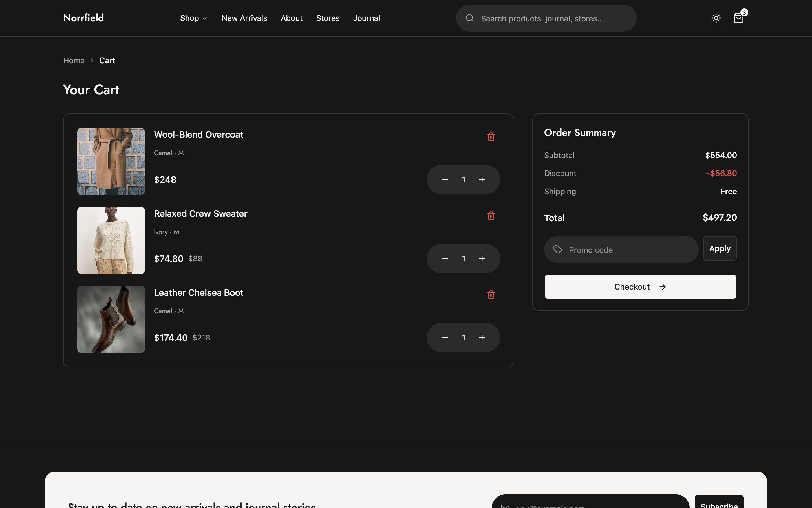Click the Apply promo button
Viewport: 812px width, 508px height.
click(x=720, y=248)
